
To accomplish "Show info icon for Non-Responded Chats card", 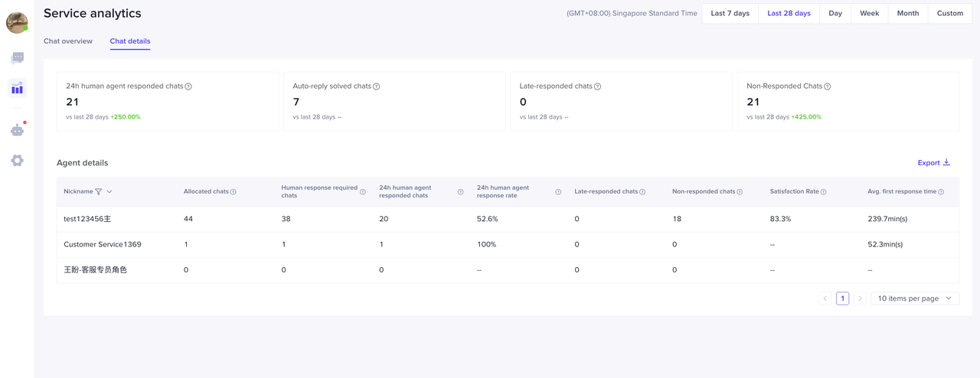I will [x=828, y=86].
